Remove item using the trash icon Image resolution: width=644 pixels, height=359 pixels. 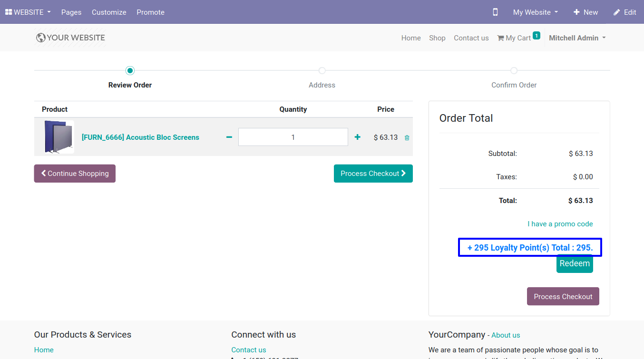pyautogui.click(x=407, y=138)
